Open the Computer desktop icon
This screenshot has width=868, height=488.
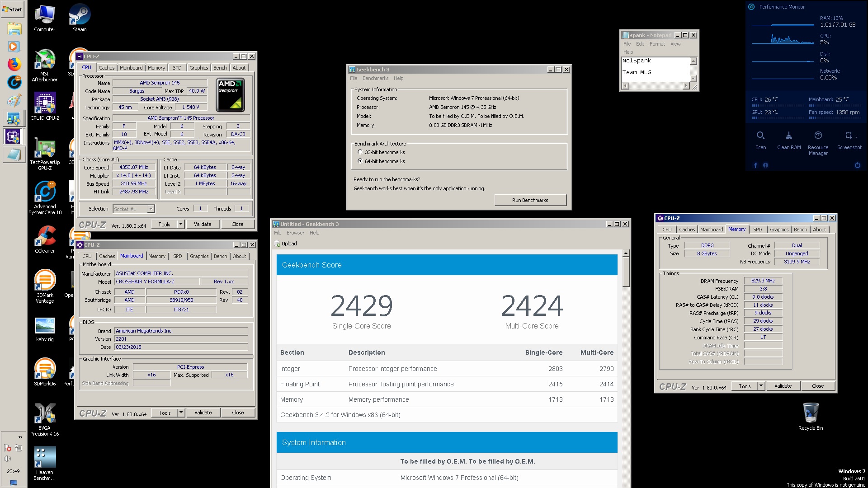[45, 18]
